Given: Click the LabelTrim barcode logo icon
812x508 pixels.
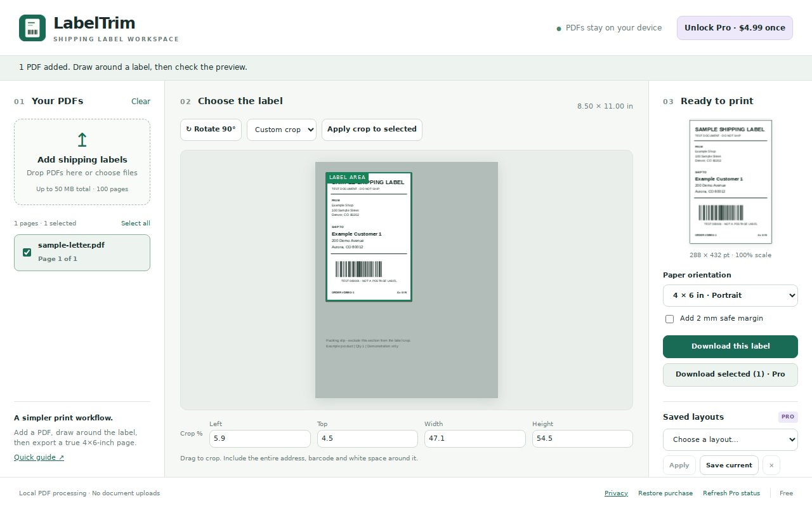Looking at the screenshot, I should click(32, 28).
